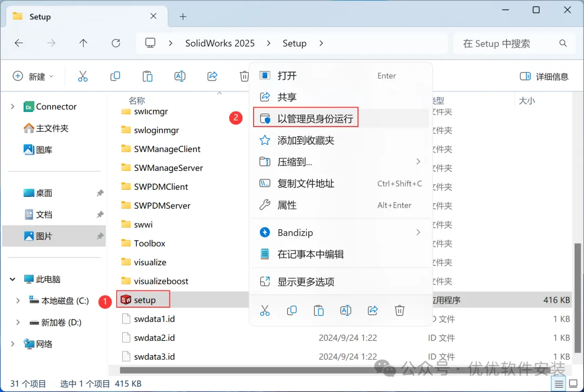
Task: Expand the 压缩到... submenu
Action: click(x=418, y=162)
